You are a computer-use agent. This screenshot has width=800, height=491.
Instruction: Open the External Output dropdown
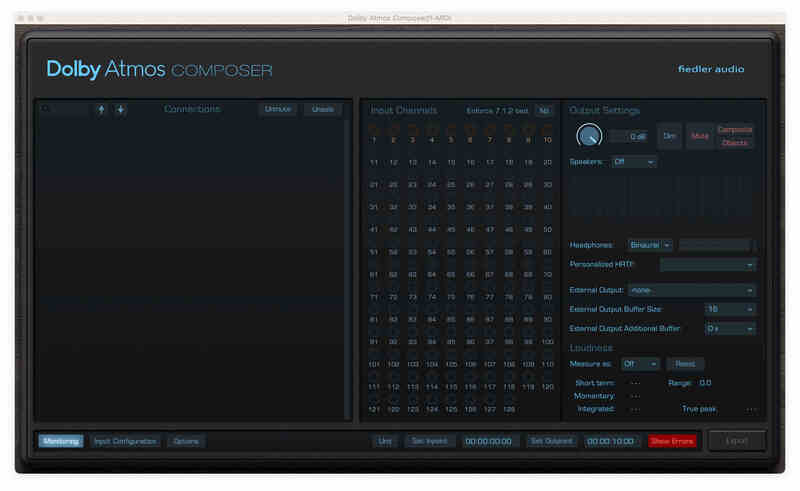(692, 290)
